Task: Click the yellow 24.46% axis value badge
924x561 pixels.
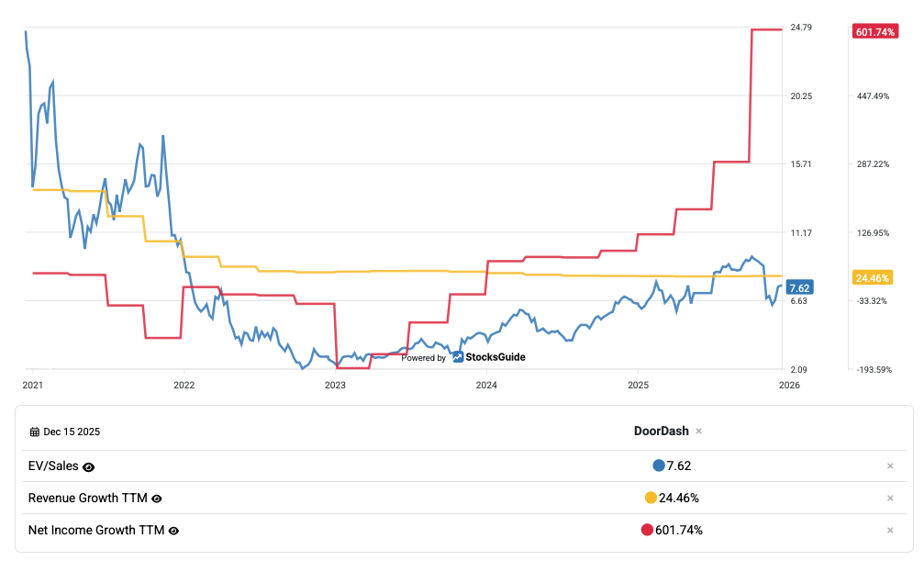Action: click(x=873, y=277)
